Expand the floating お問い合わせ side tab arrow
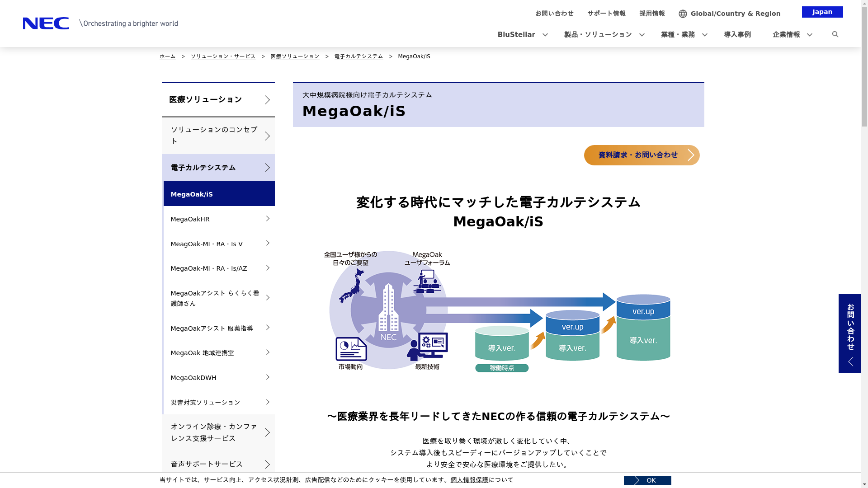Image resolution: width=868 pixels, height=488 pixels. click(x=850, y=361)
